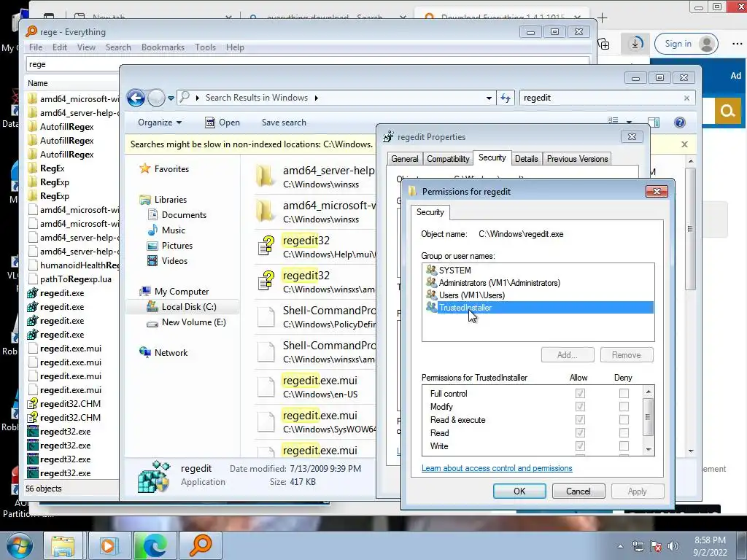Image resolution: width=747 pixels, height=560 pixels.
Task: Click down arrow of permissions list scrollbar
Action: (x=649, y=449)
